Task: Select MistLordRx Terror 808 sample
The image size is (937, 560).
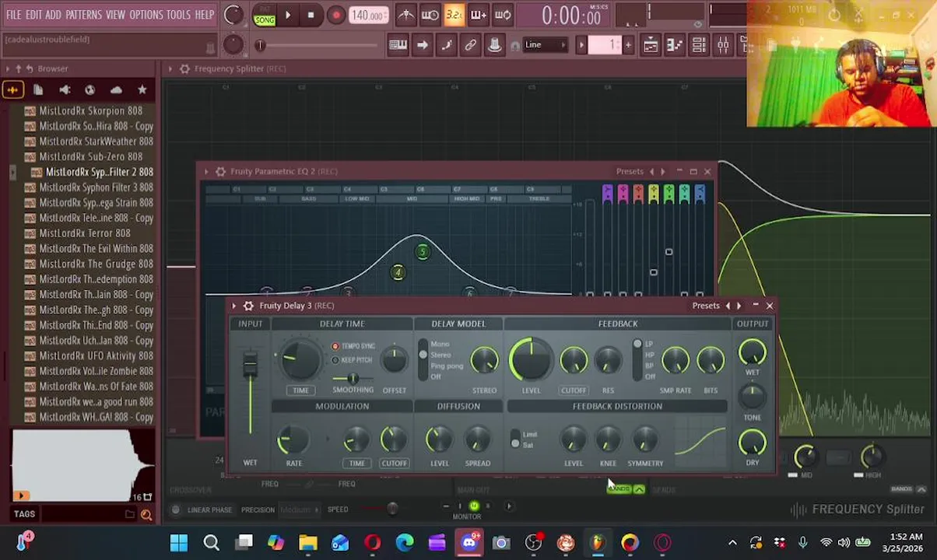Action: point(84,233)
